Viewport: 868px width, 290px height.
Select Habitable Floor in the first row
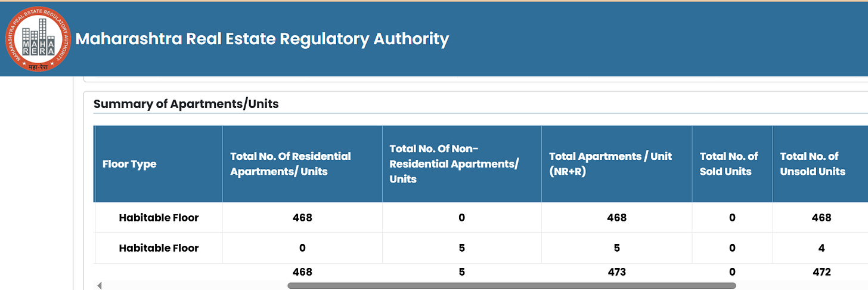(159, 218)
